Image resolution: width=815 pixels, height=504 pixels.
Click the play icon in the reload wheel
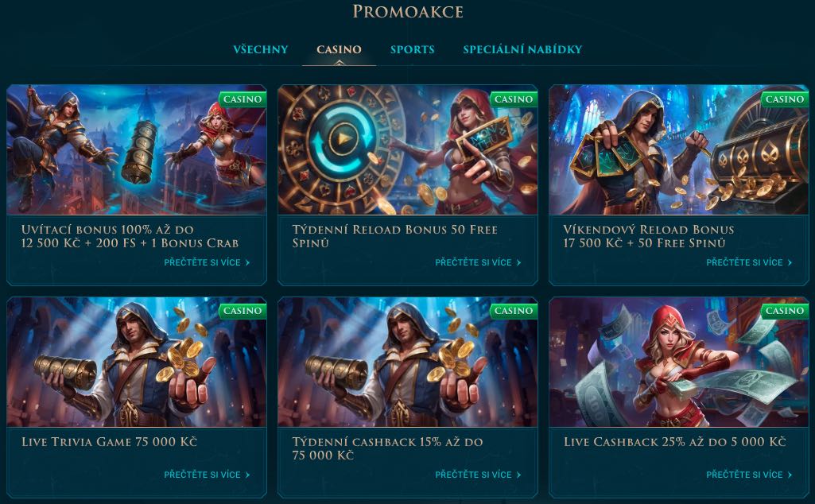[x=343, y=139]
